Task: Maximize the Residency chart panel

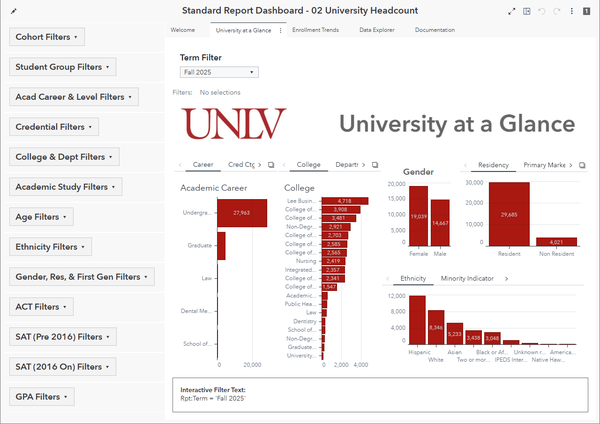Action: [582, 165]
